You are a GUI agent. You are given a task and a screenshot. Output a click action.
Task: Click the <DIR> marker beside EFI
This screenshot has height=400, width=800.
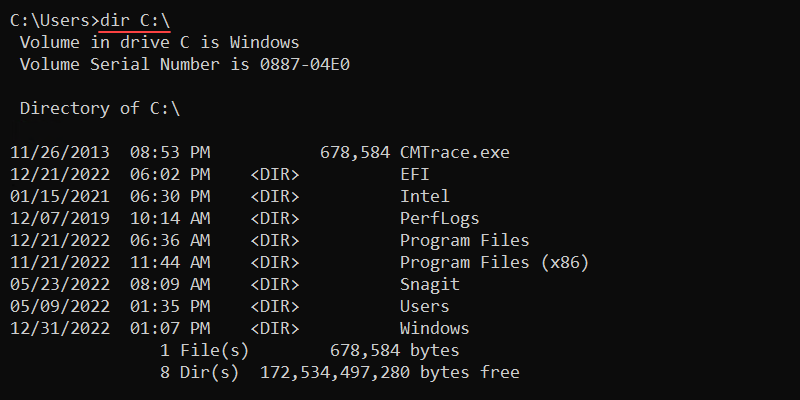tap(274, 175)
